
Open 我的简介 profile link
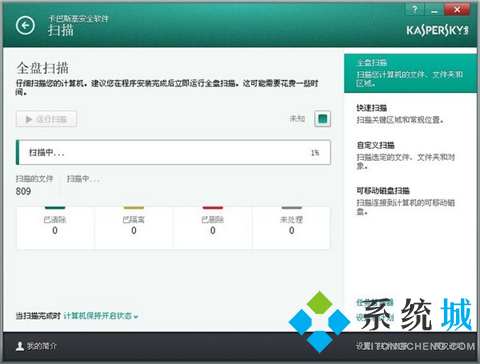point(42,346)
